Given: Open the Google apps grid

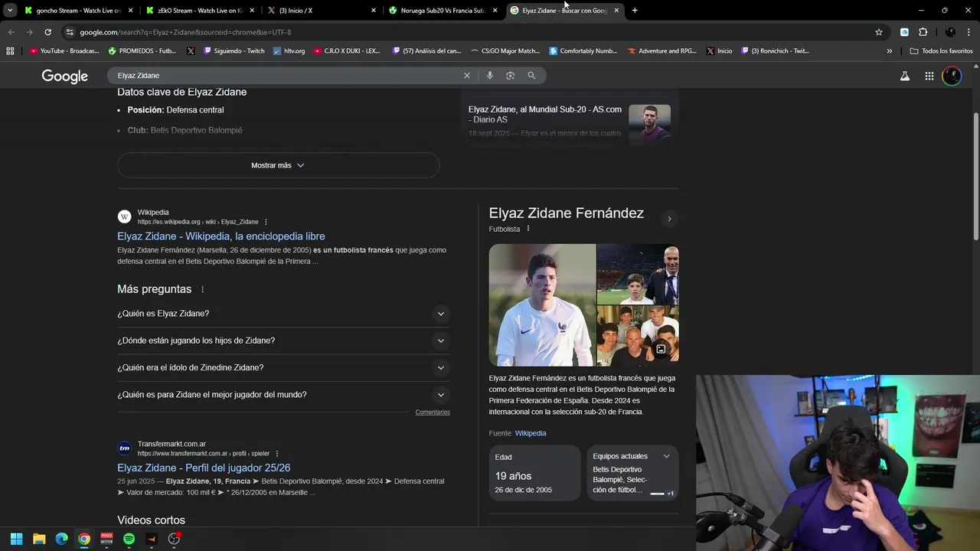Looking at the screenshot, I should [929, 76].
